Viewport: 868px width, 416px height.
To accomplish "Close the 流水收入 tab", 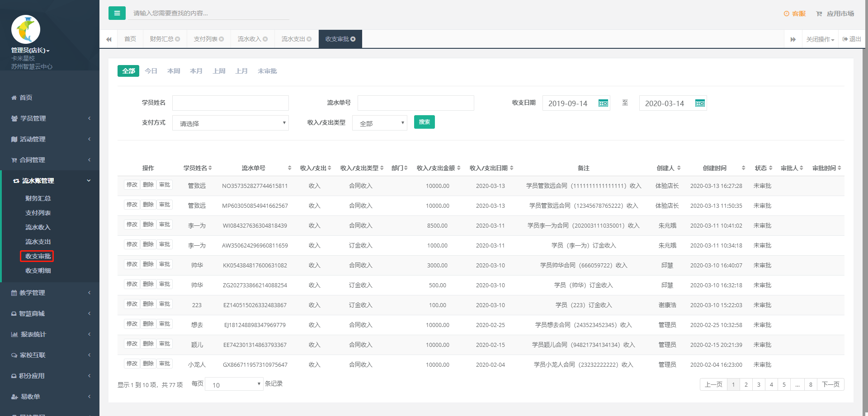I will click(265, 39).
